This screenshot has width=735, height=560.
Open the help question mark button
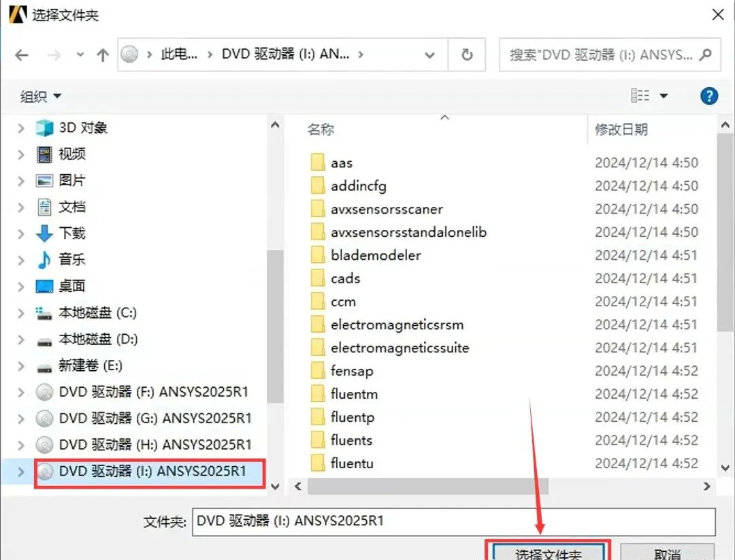point(709,96)
